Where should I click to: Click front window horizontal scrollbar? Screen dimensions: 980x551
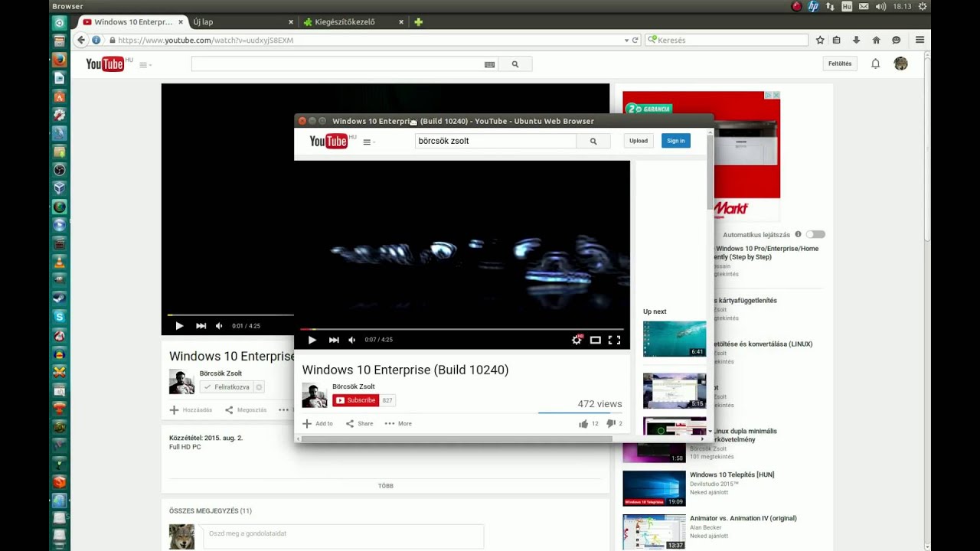coord(456,439)
